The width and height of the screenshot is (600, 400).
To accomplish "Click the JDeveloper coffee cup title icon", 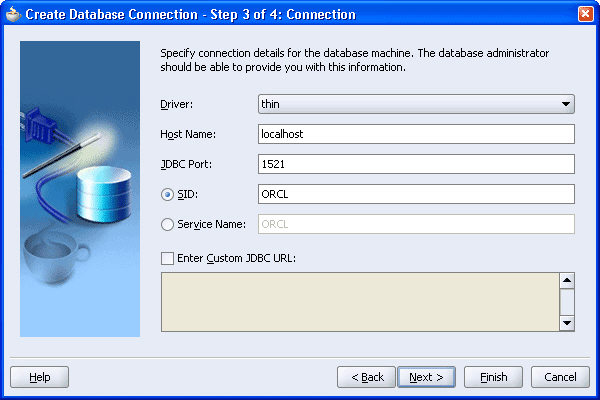I will (13, 15).
